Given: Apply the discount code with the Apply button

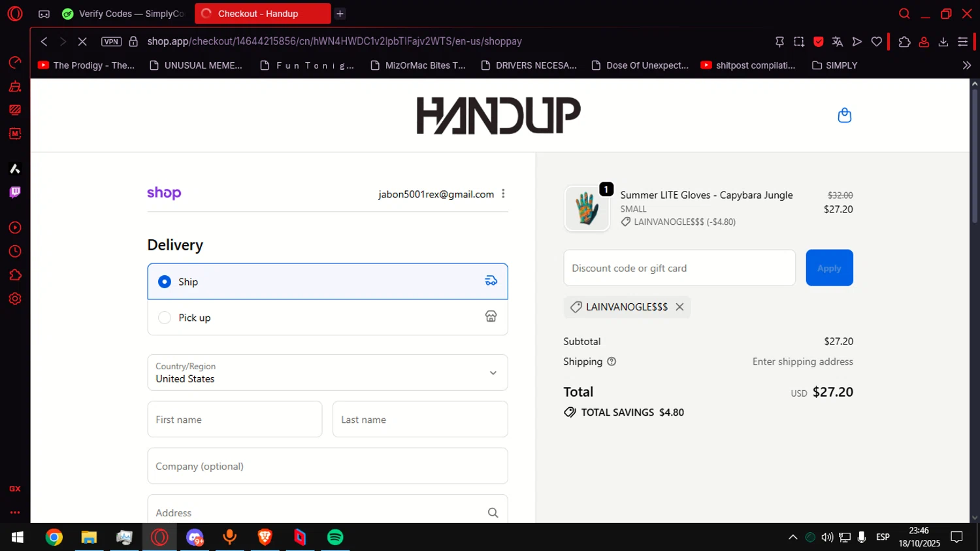Looking at the screenshot, I should coord(829,268).
